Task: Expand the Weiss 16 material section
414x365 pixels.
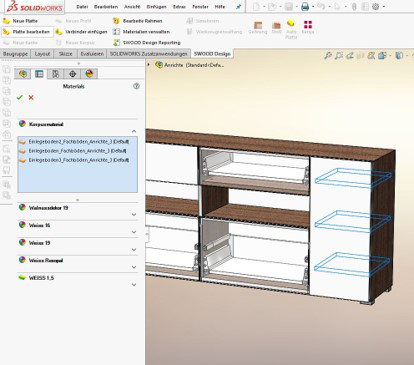Action: coord(134,232)
